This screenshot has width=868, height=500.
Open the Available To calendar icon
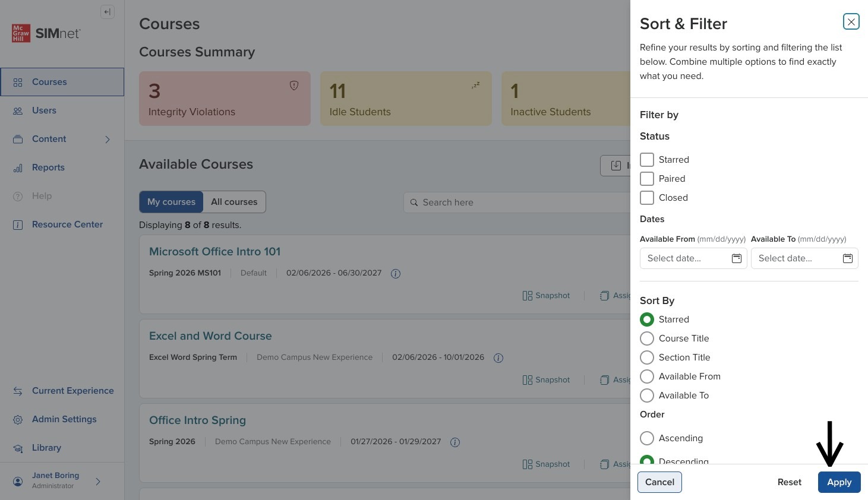848,258
